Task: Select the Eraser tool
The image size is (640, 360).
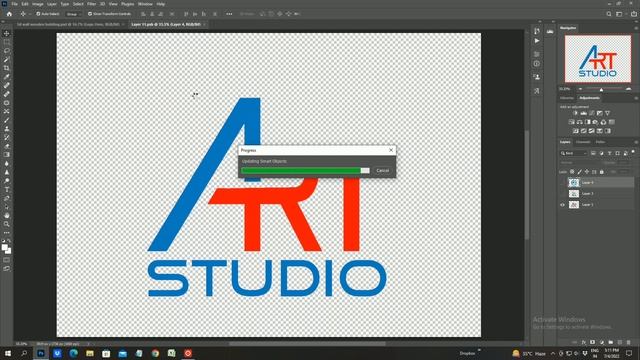Action: coord(7,146)
